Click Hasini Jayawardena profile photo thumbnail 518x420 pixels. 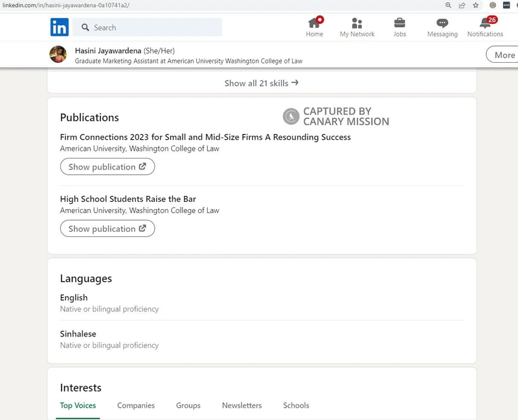(x=58, y=54)
